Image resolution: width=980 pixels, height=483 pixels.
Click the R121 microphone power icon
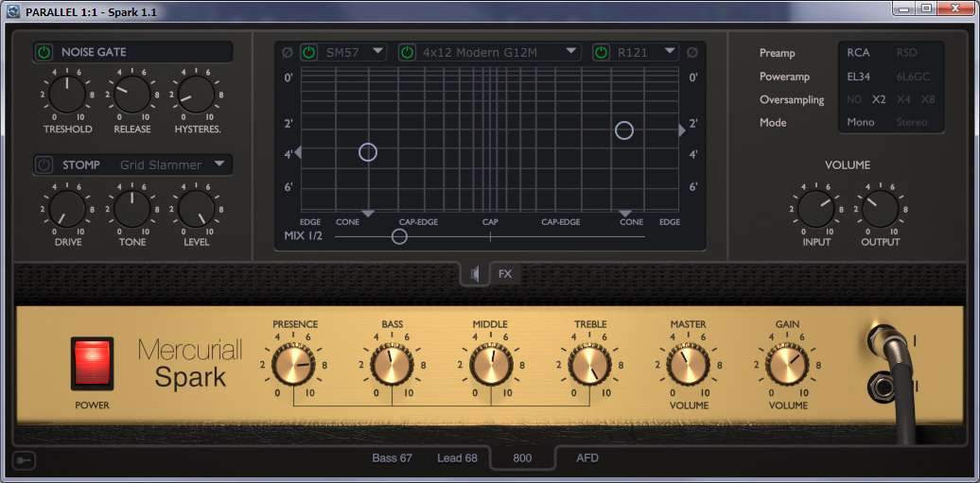(x=601, y=52)
